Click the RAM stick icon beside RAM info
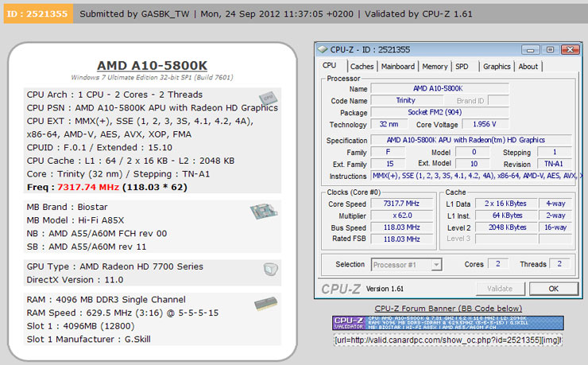Viewport: 588px width, 365px height. point(266,304)
